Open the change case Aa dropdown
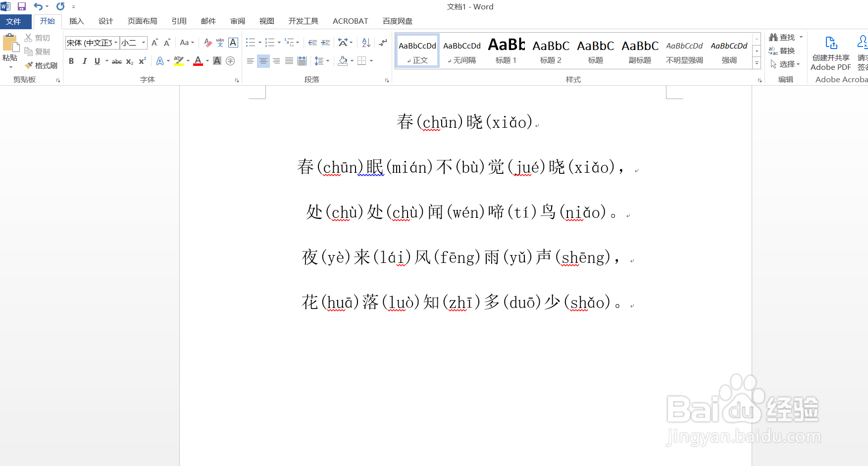The image size is (868, 466). [187, 43]
